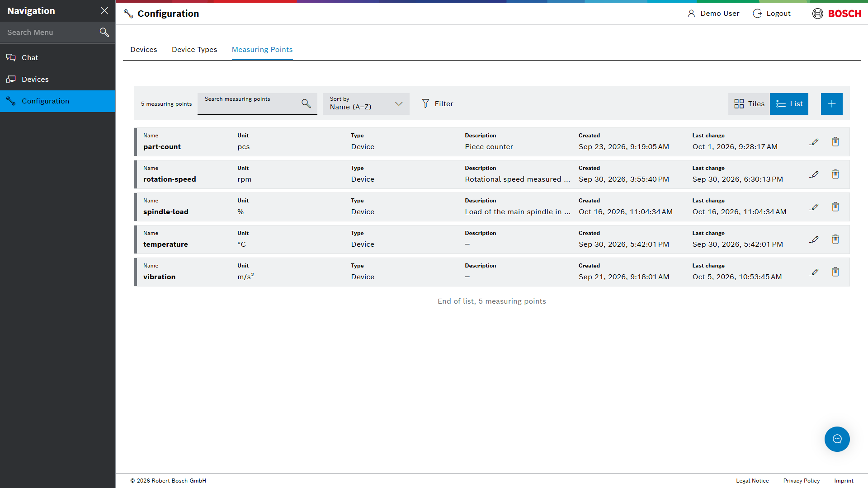Screen dimensions: 868x488
Task: Edit the spindle-load measuring point
Action: click(814, 207)
